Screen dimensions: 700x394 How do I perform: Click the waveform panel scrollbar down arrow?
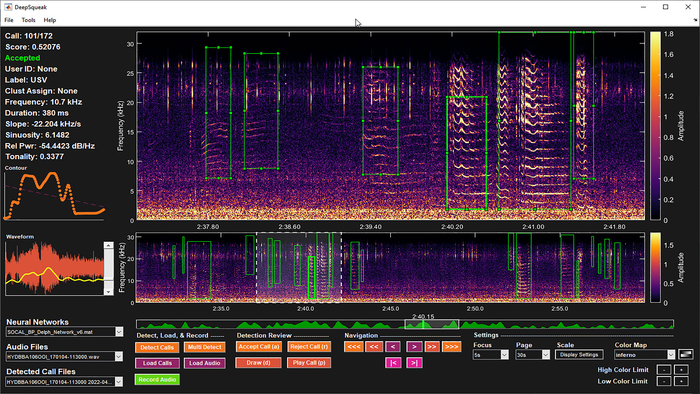coord(108,292)
